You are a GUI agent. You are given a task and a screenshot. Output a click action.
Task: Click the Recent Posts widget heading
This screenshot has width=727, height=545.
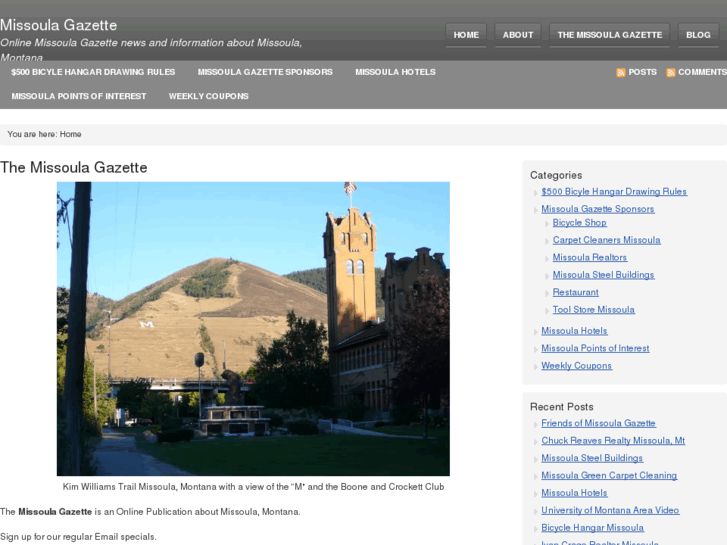pyautogui.click(x=561, y=407)
